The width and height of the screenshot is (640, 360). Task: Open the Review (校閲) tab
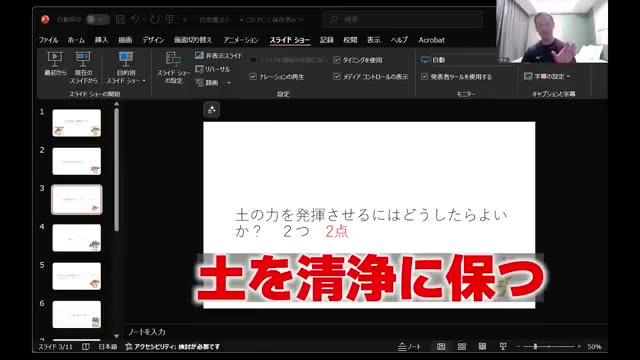click(350, 40)
